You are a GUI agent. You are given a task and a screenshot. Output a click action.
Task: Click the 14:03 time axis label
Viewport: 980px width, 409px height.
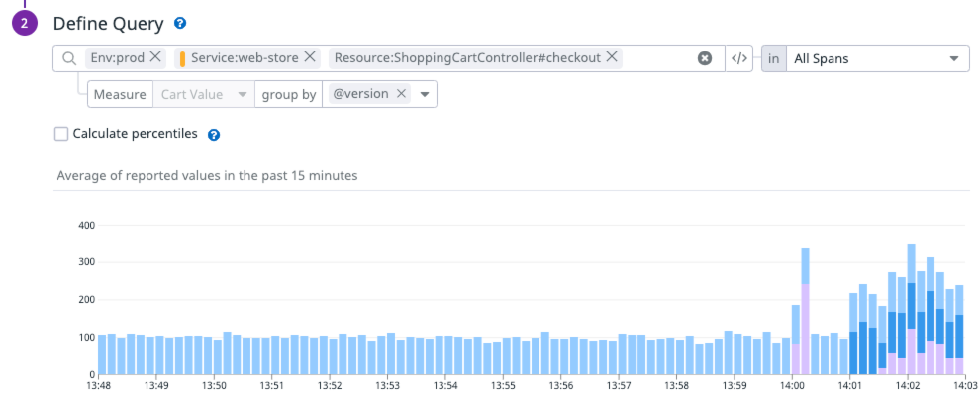[965, 386]
